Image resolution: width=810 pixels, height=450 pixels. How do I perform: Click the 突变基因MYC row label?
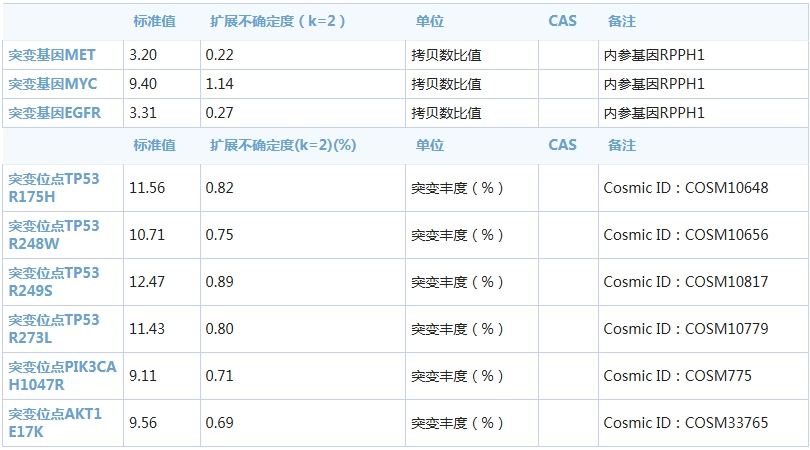[53, 84]
